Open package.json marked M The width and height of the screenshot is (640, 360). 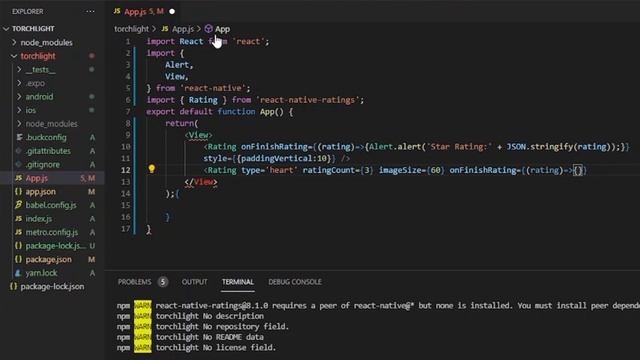click(48, 259)
